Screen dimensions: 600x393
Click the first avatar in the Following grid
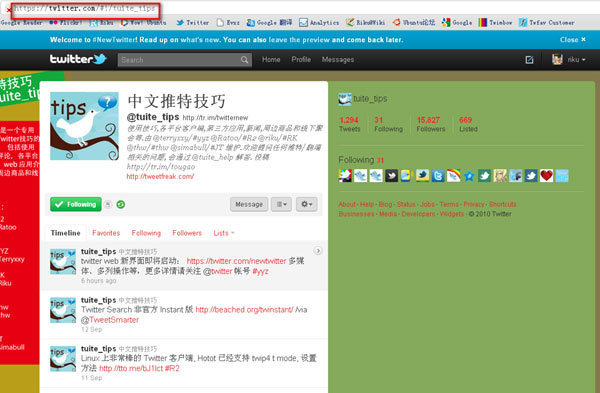345,176
